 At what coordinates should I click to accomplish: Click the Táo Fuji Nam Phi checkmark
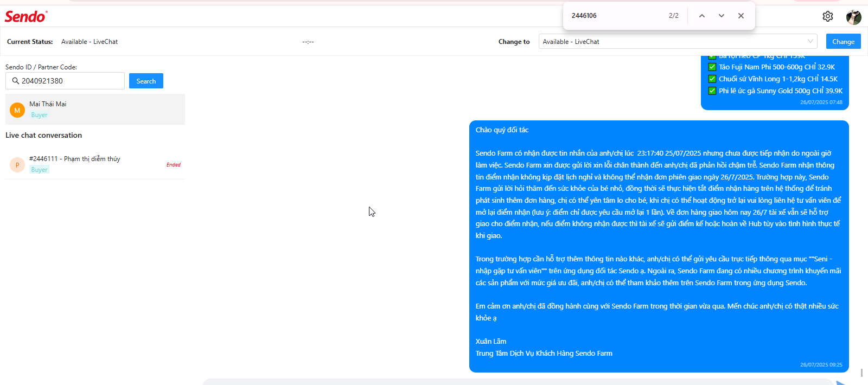click(x=712, y=67)
